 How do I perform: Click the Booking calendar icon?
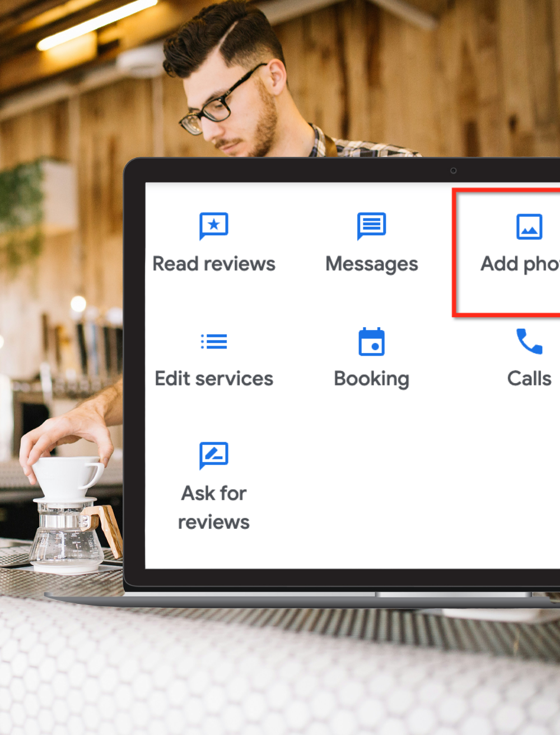(x=371, y=341)
